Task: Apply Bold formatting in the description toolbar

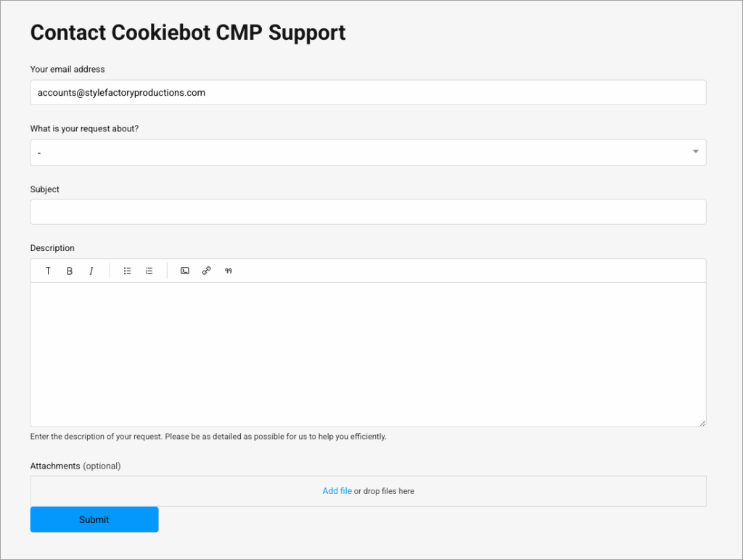Action: [70, 271]
